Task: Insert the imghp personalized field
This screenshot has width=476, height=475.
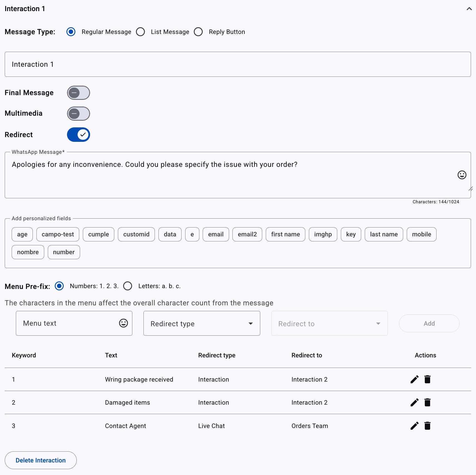Action: coord(323,234)
